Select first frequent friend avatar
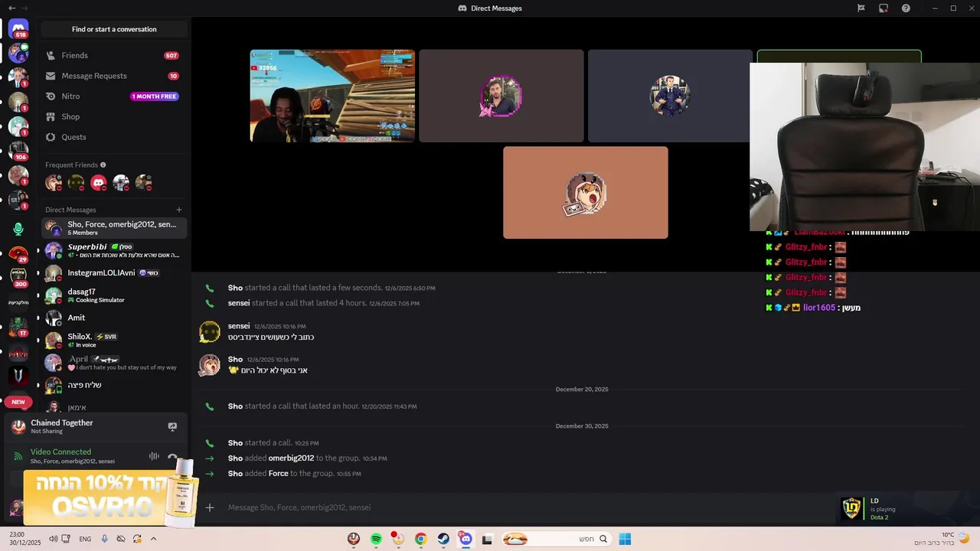This screenshot has height=551, width=980. coord(54,182)
